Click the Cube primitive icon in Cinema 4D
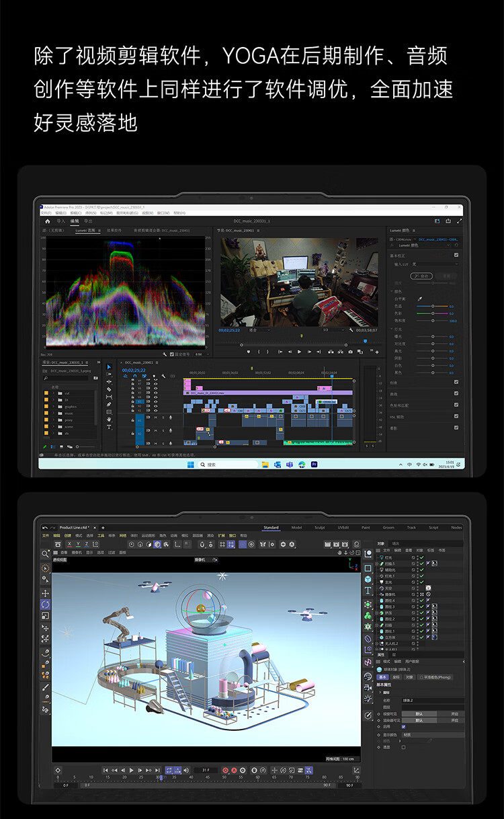The height and width of the screenshot is (819, 504). [368, 579]
